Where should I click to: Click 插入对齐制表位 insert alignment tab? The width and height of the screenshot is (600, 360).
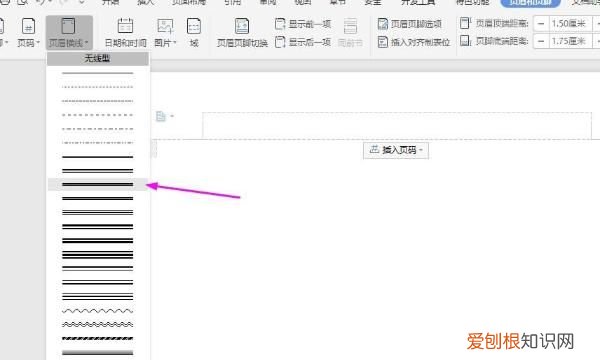click(x=414, y=42)
